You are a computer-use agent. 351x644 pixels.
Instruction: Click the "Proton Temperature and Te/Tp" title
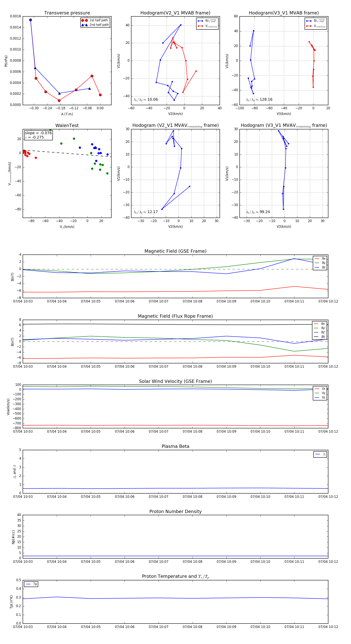(x=175, y=576)
